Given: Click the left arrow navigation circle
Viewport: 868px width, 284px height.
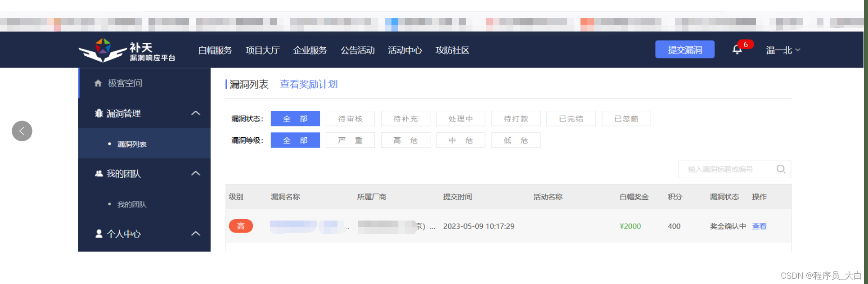Looking at the screenshot, I should click(x=22, y=131).
